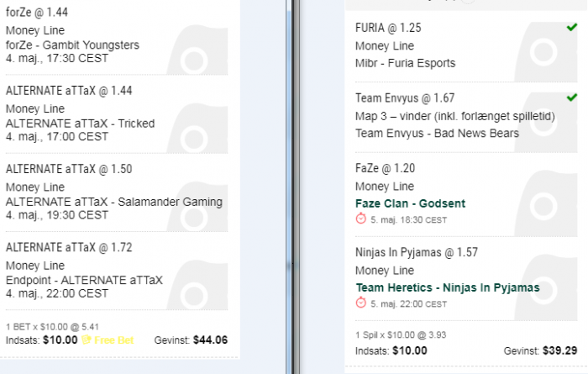The image size is (588, 374).
Task: Click the red stopwatch icon under Team Heretics match
Action: tap(360, 303)
